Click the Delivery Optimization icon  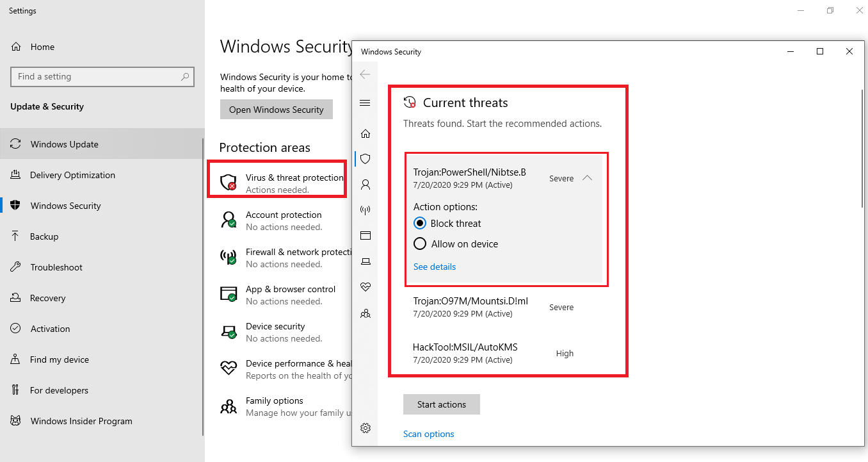[x=15, y=175]
